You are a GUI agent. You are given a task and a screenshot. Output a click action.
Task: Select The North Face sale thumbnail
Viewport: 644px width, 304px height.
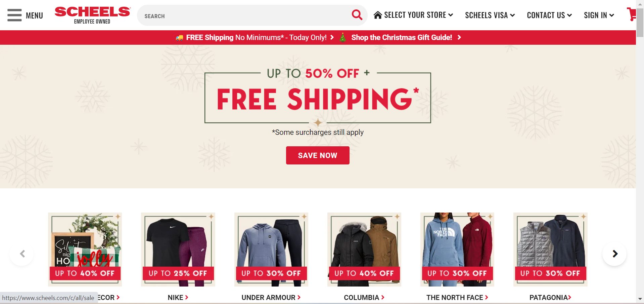[457, 249]
